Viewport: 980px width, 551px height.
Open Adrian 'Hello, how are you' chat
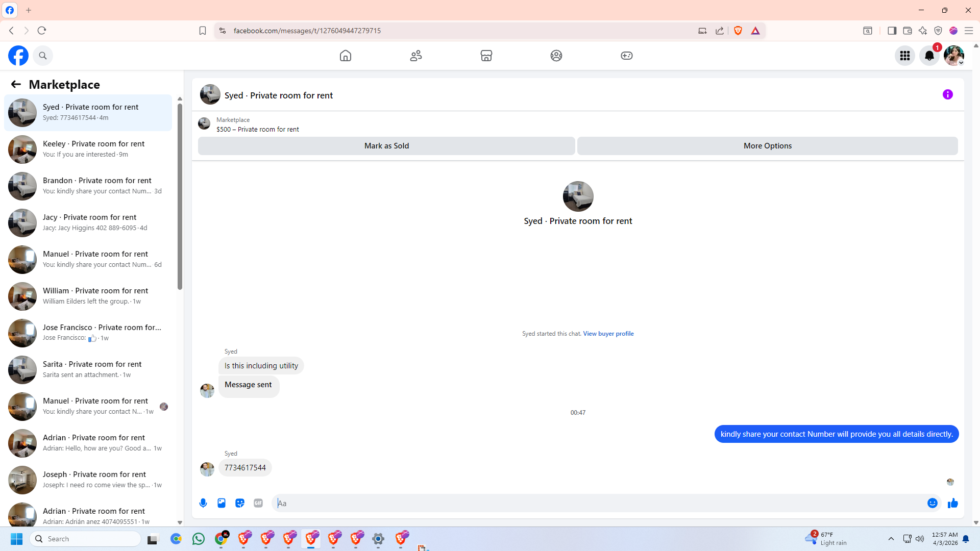point(88,443)
